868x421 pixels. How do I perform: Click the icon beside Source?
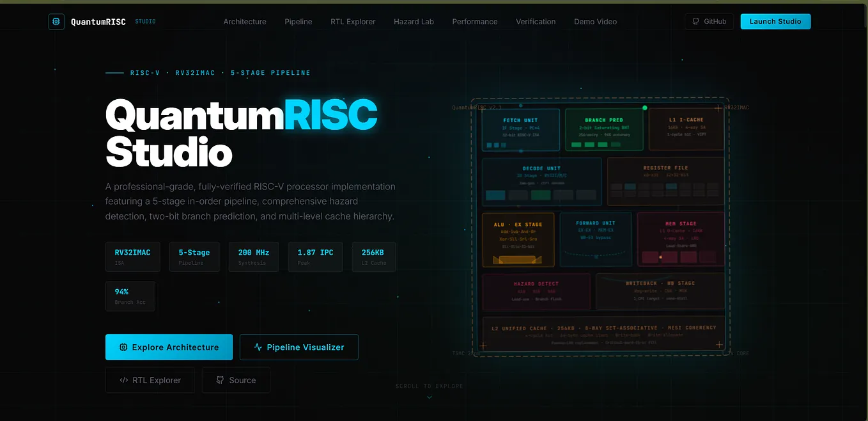pos(221,380)
